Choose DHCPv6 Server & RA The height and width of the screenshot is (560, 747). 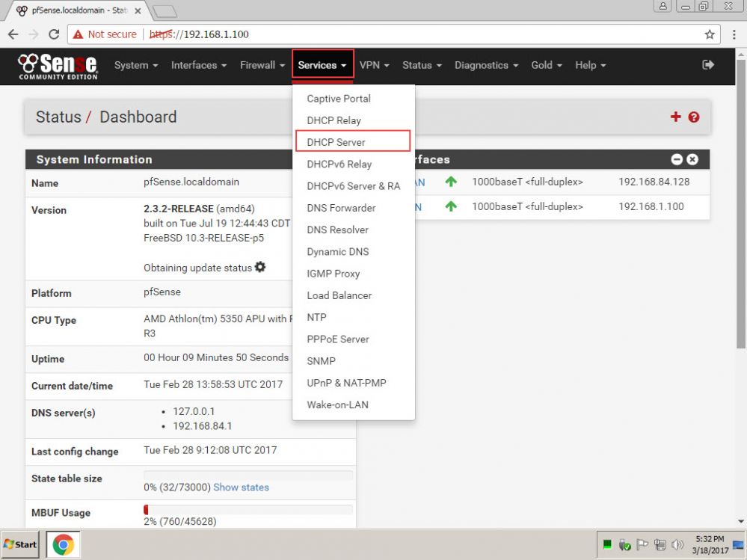pos(354,186)
